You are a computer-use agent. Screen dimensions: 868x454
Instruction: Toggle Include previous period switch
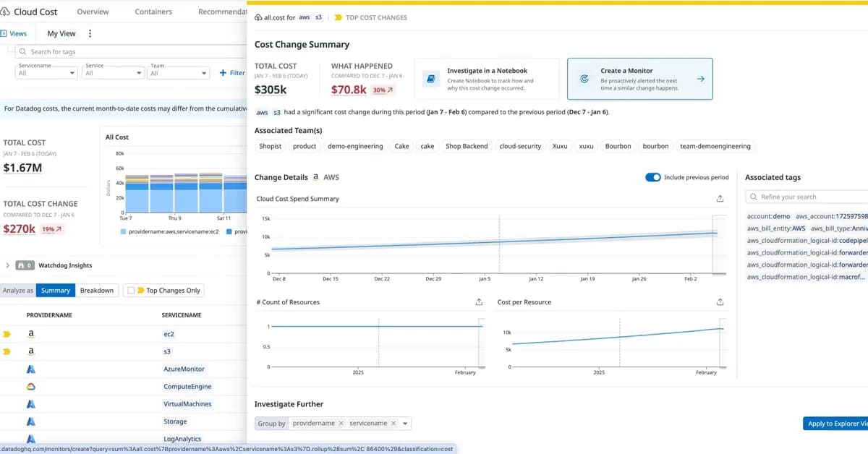click(x=652, y=177)
